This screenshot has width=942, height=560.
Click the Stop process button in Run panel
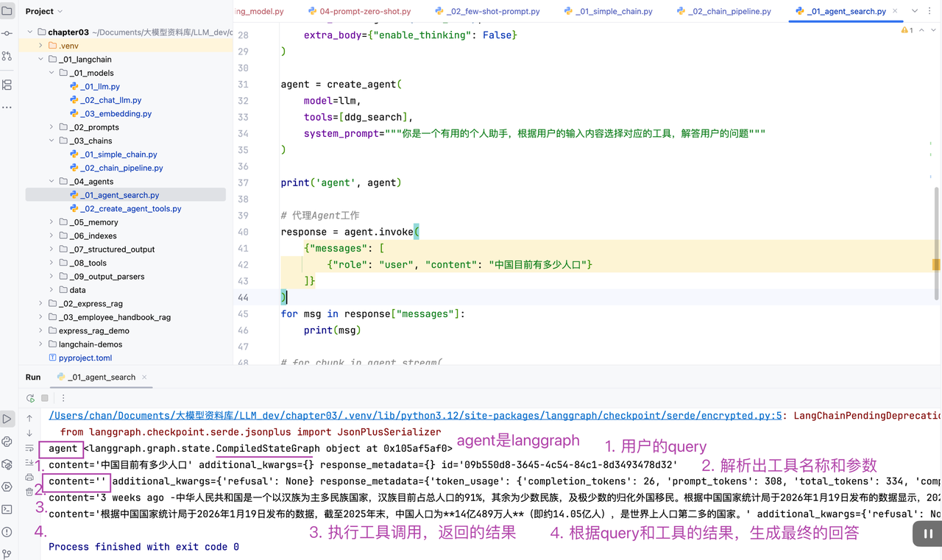click(45, 398)
